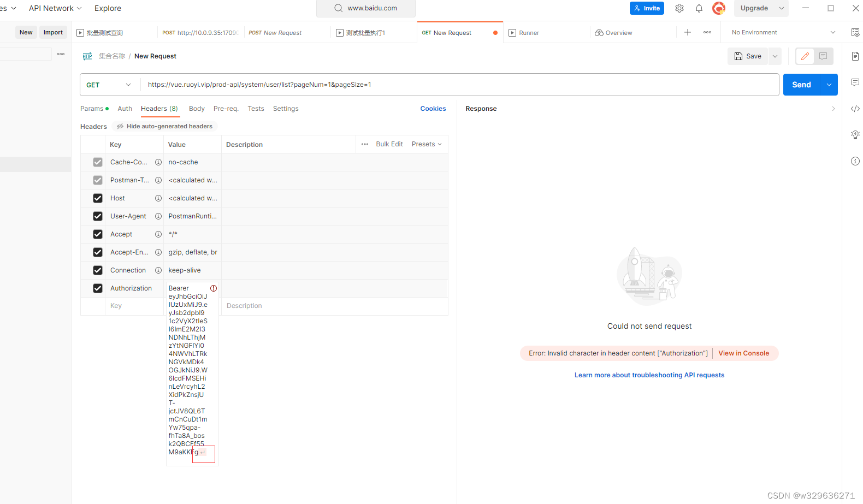Open the Cookies link
This screenshot has width=863, height=504.
coord(433,109)
